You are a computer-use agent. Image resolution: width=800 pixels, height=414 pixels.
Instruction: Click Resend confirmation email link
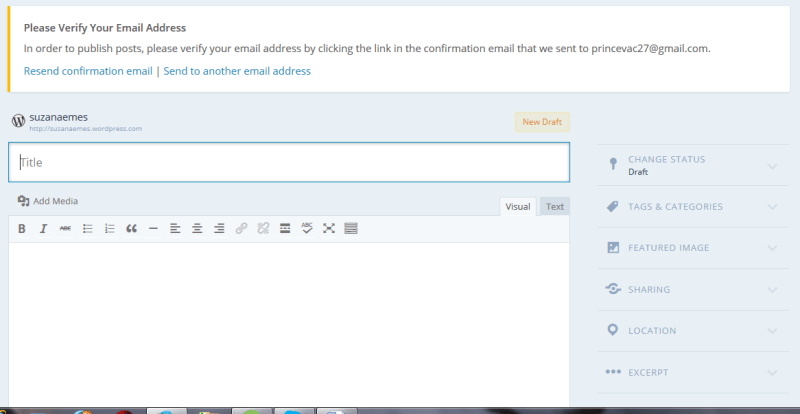pyautogui.click(x=88, y=71)
